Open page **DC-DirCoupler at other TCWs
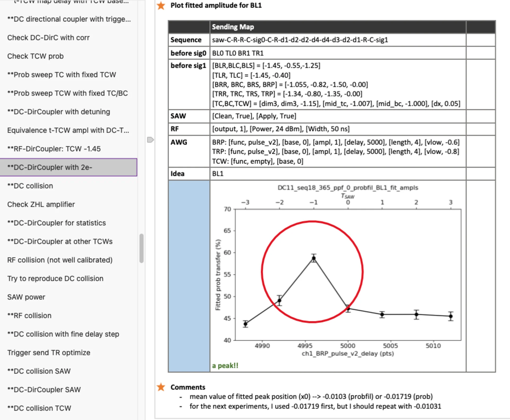The image size is (510, 420). coord(69,241)
